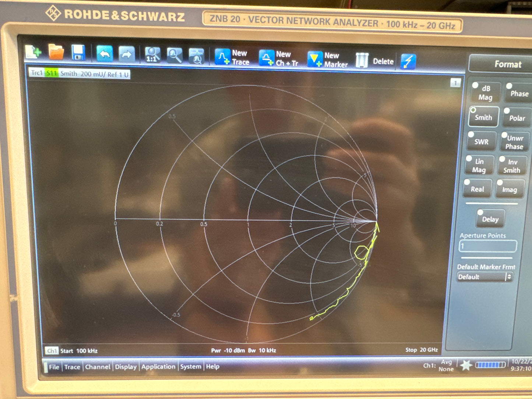Click the floppy disk save icon
This screenshot has height=399, width=532.
(x=78, y=53)
